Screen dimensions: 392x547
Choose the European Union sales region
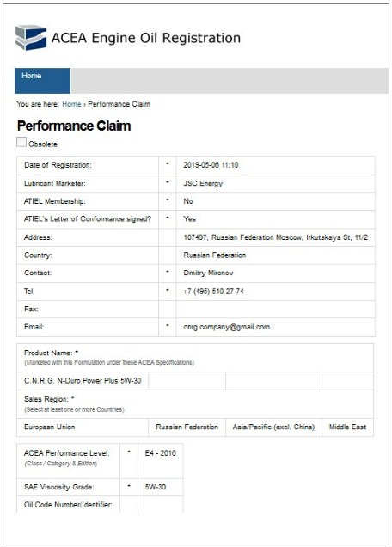coord(83,427)
